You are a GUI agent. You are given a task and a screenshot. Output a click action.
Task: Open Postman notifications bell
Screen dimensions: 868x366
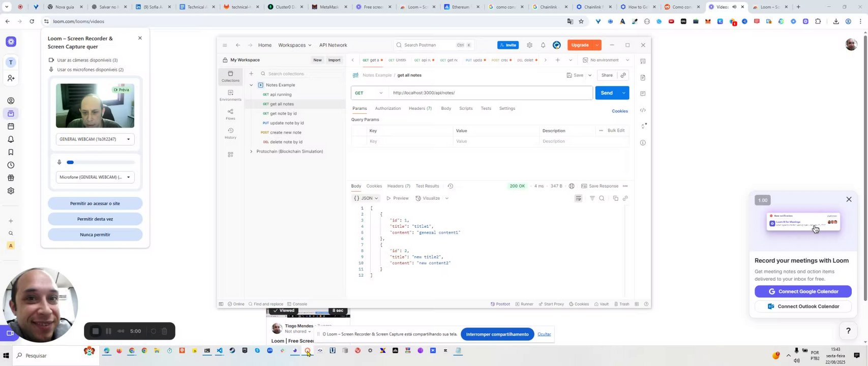tap(543, 45)
